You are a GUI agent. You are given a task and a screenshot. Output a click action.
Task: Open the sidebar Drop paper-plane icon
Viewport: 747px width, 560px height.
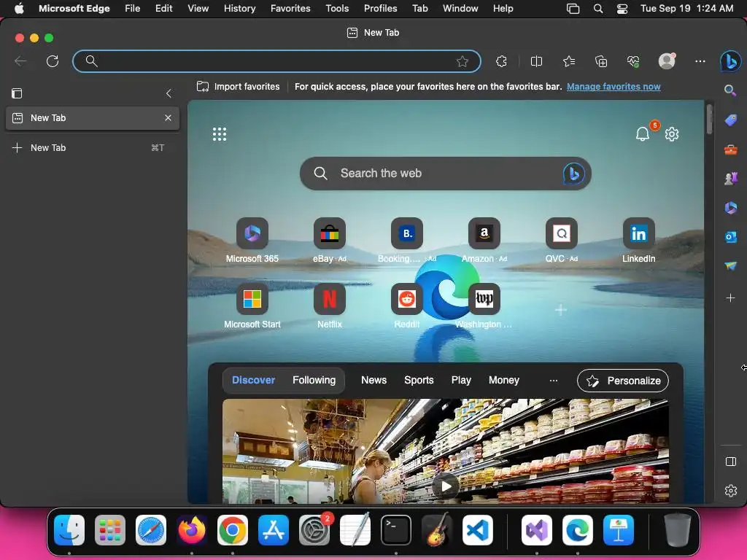tap(731, 265)
